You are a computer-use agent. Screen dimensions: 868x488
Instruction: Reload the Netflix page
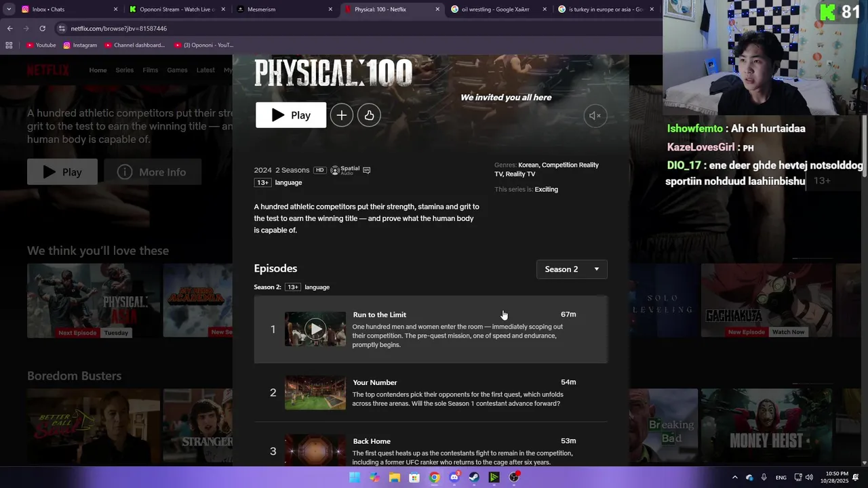point(42,28)
